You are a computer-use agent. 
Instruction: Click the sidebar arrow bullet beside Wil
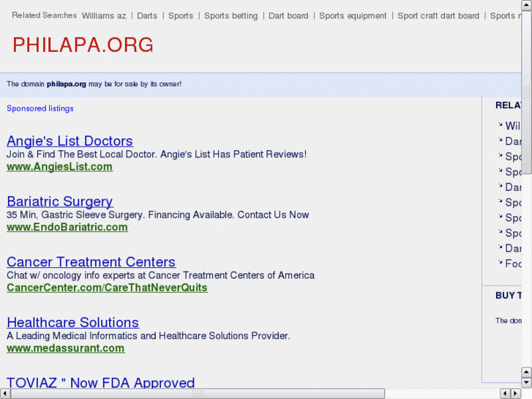[x=500, y=124]
